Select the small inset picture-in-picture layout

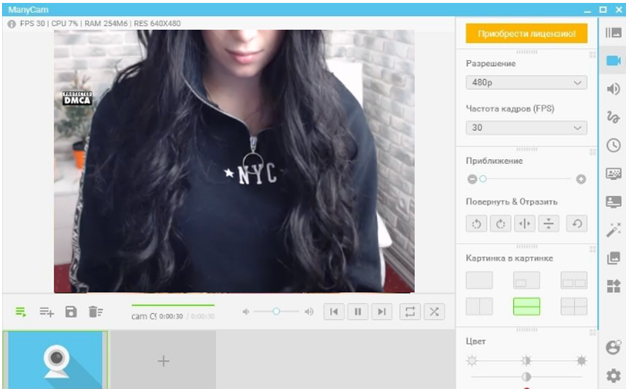pos(526,280)
